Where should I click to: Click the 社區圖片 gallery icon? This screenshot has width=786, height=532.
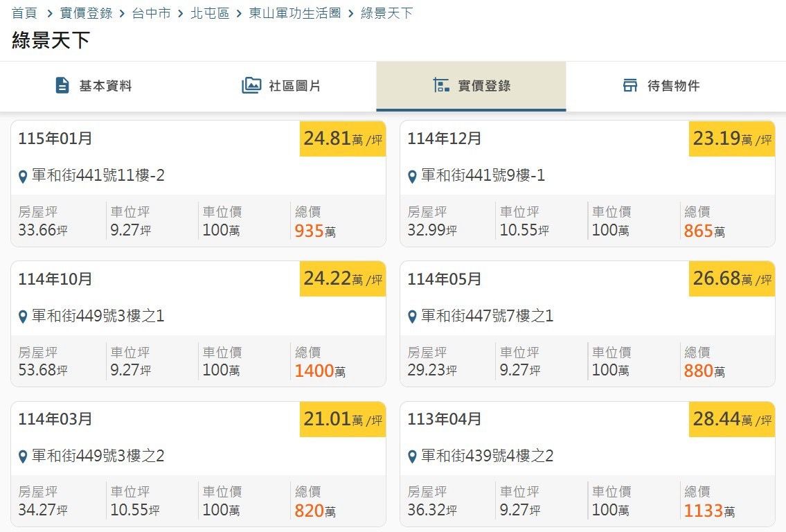click(251, 86)
